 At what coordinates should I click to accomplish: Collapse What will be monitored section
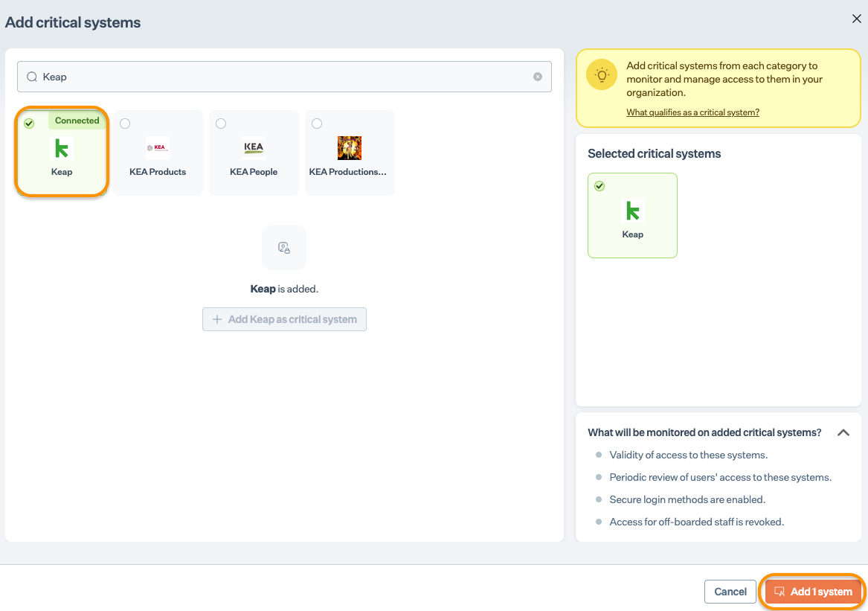coord(843,432)
